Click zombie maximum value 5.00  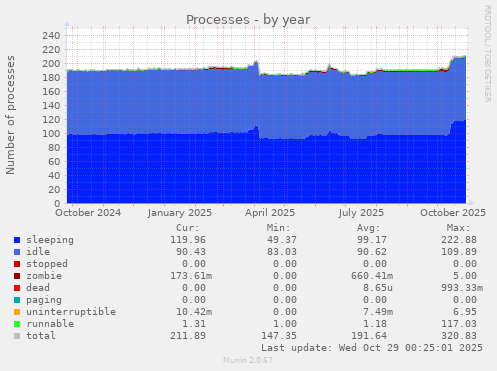[465, 276]
